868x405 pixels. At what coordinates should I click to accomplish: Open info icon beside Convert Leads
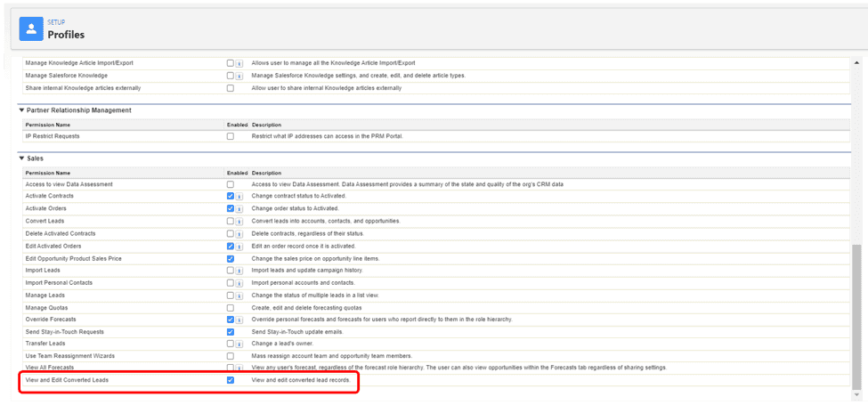[x=239, y=222]
